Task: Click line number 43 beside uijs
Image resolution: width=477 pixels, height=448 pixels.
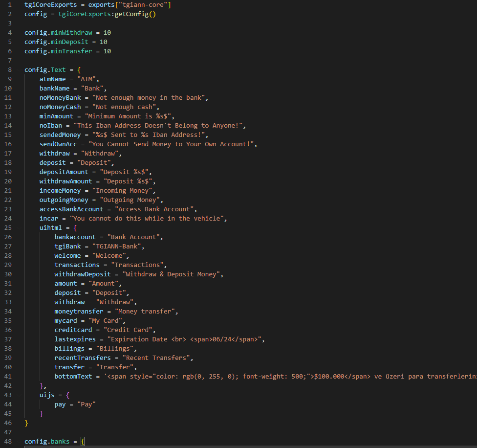Action: click(x=8, y=395)
